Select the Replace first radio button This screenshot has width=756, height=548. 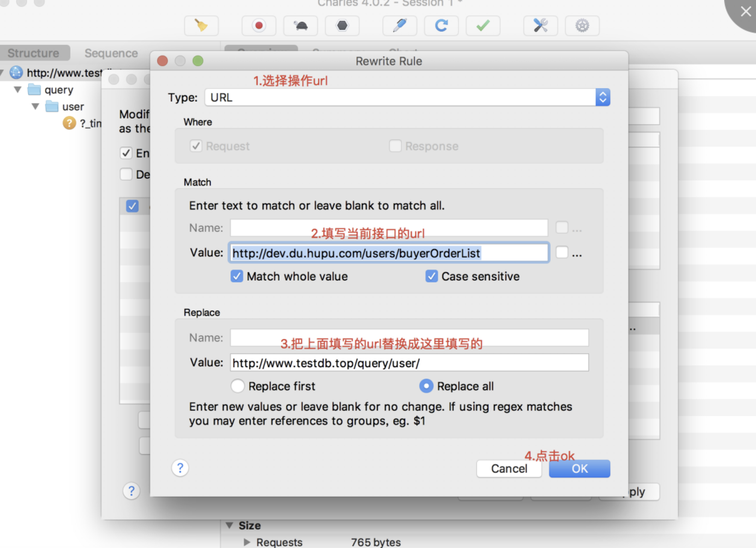pyautogui.click(x=237, y=386)
